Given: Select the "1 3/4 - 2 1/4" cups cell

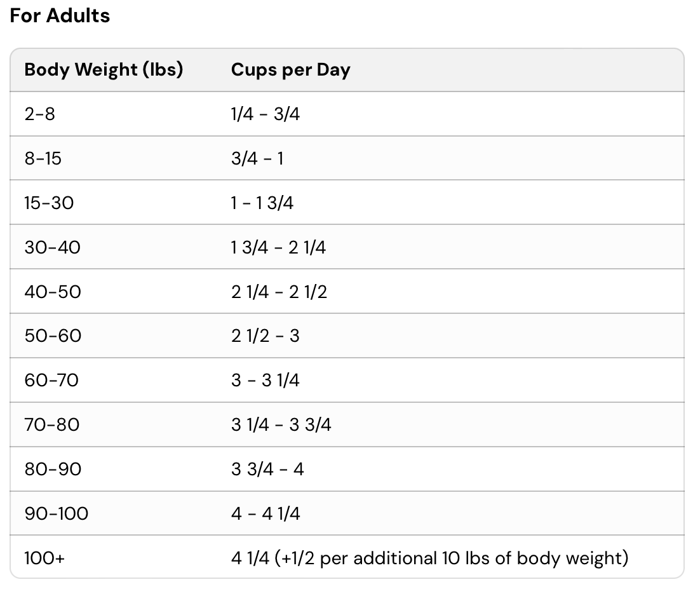Looking at the screenshot, I should click(278, 247).
